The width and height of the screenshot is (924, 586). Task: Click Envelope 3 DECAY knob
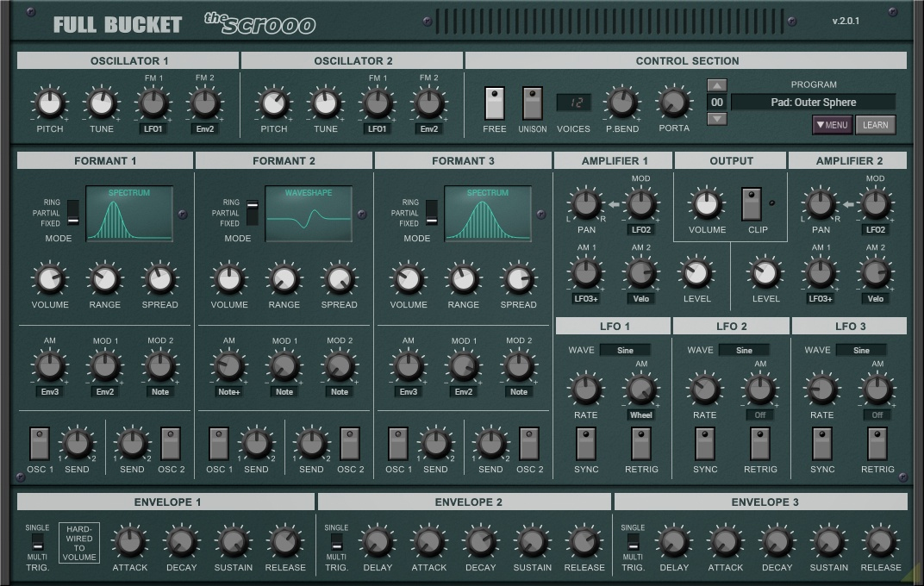tap(777, 542)
